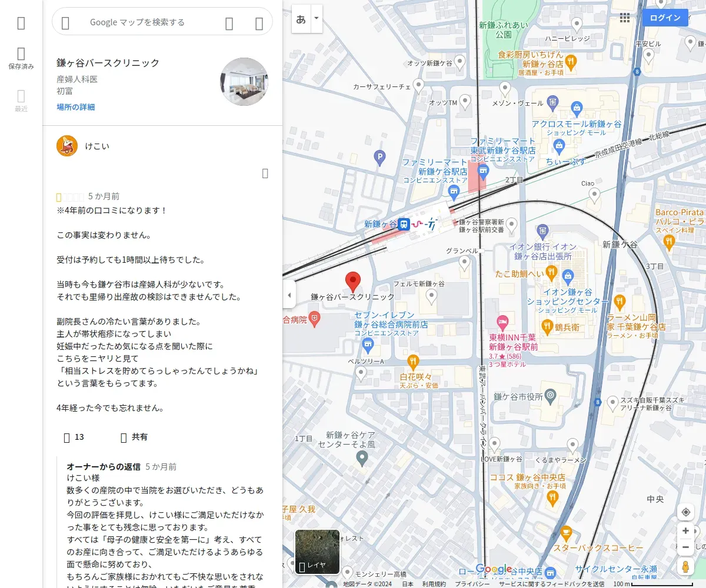
Task: Click the 共有 share button
Action: click(134, 437)
